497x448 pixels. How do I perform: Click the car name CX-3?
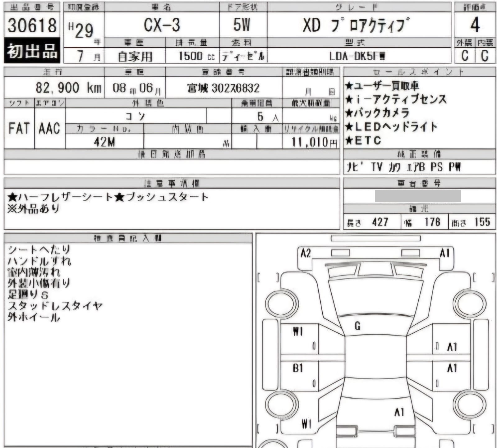pyautogui.click(x=162, y=25)
